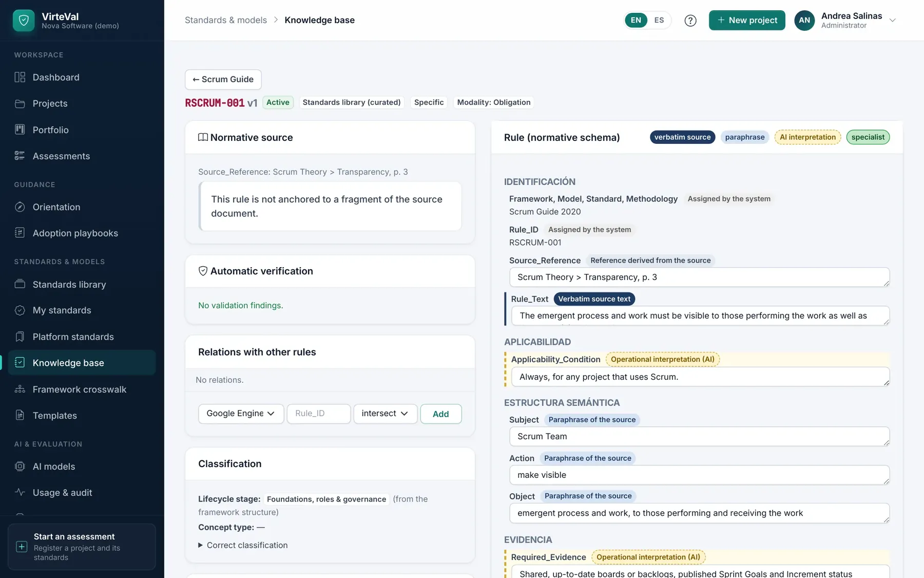Screen dimensions: 924x578
Task: Click the Assessments list icon
Action: pos(20,156)
